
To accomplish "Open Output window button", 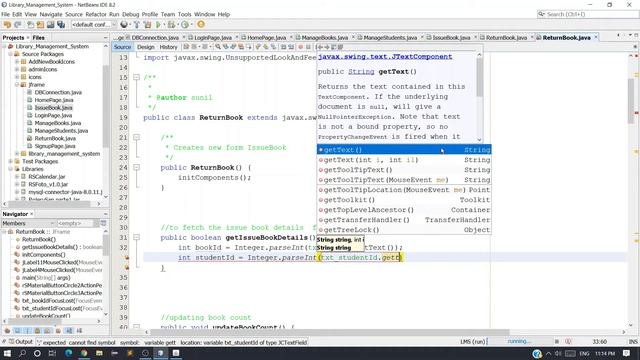I will [21, 342].
